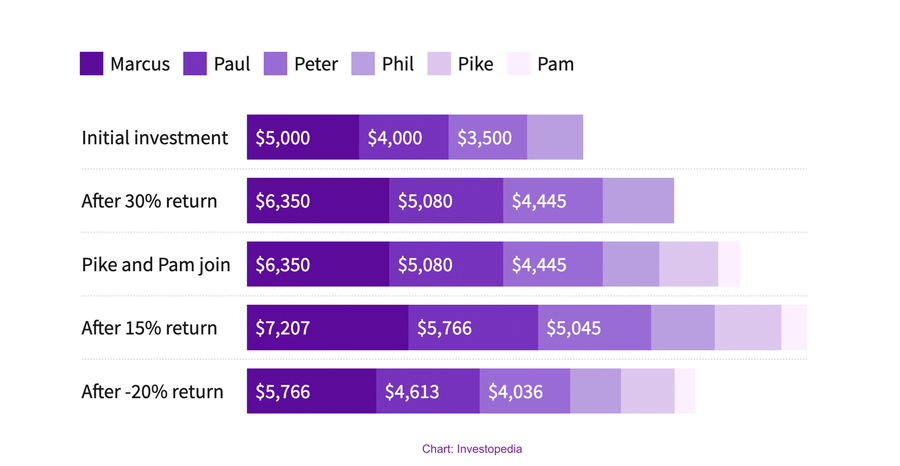Click Paul's $4,000 initial bar segment

(403, 138)
